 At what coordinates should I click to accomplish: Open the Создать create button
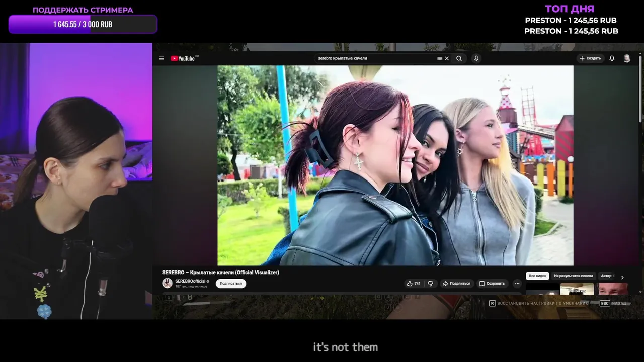(590, 58)
